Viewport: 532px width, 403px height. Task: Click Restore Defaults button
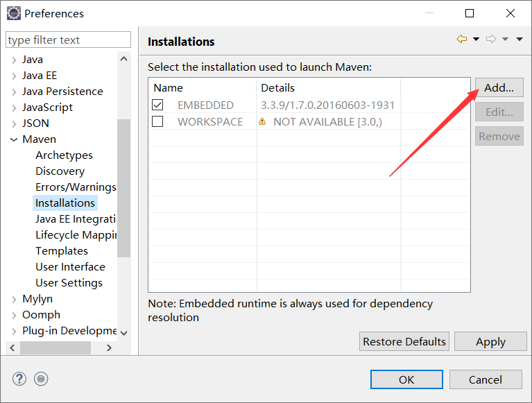(404, 341)
